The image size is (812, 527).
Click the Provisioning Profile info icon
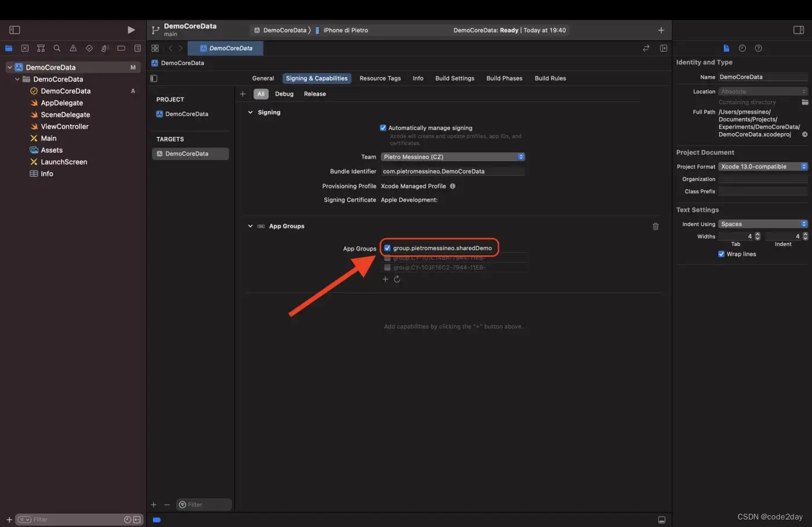coord(452,186)
